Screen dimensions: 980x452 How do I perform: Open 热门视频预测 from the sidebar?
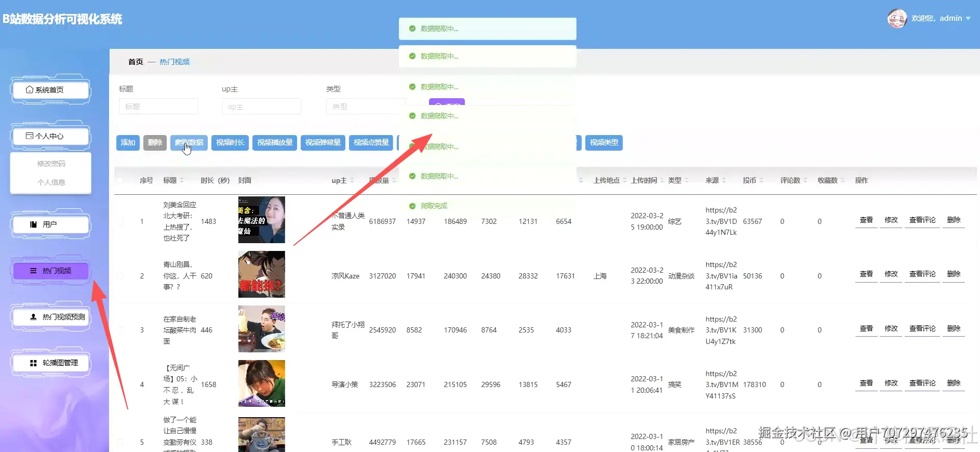click(x=51, y=317)
